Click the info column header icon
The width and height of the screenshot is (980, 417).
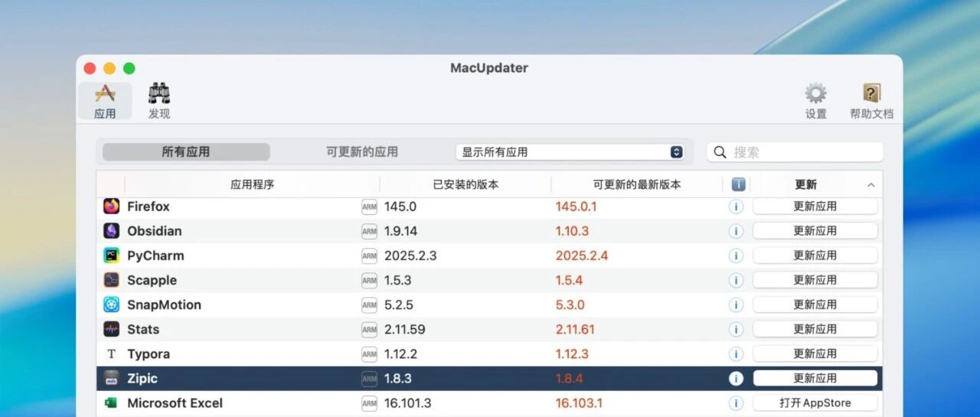[738, 184]
